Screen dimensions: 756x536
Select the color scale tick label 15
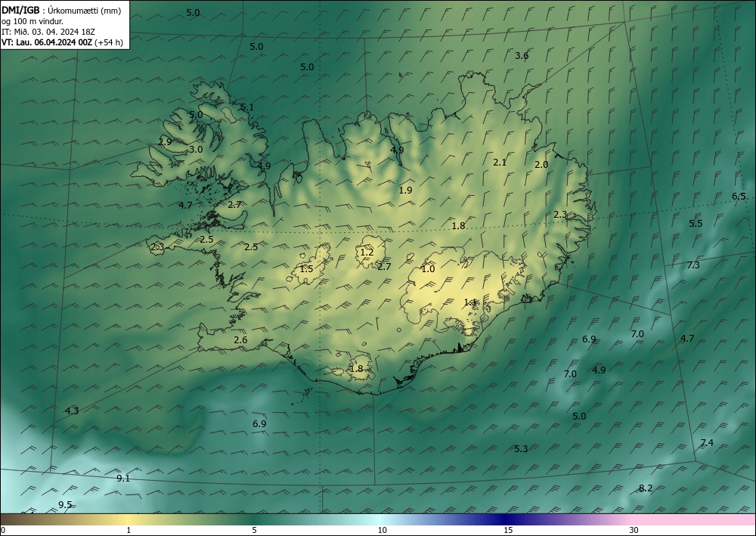tap(508, 530)
